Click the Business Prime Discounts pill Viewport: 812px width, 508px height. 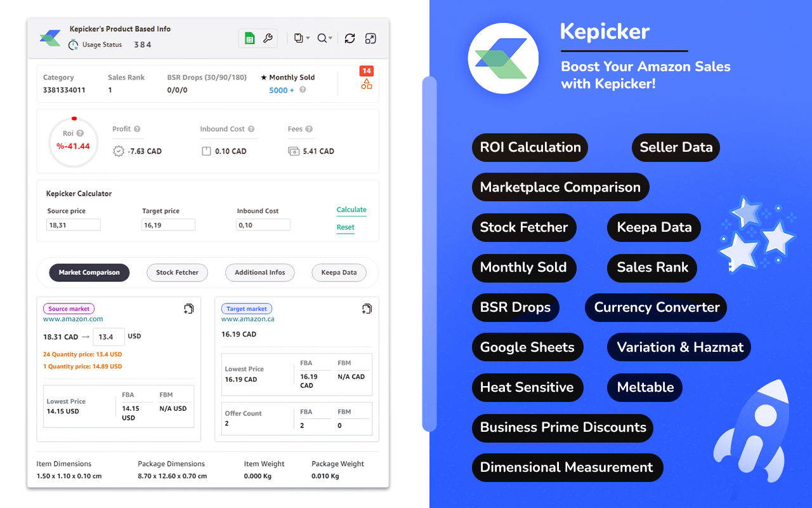(563, 427)
